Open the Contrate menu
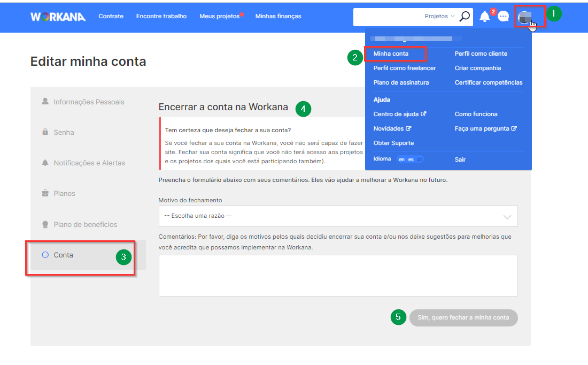The image size is (588, 365). coord(111,16)
